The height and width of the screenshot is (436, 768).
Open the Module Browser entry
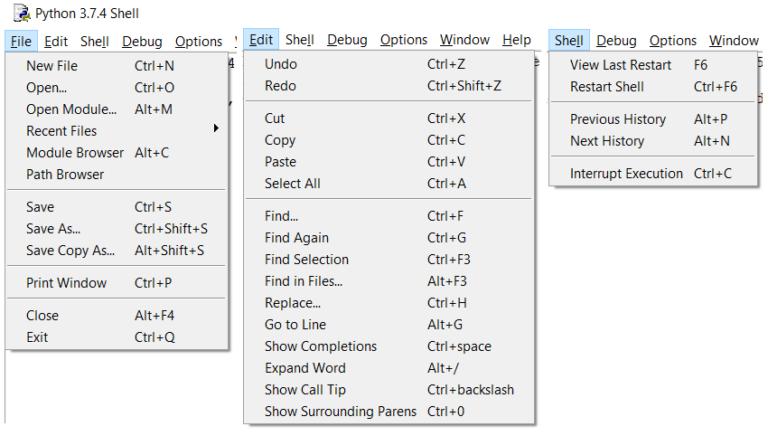[75, 152]
